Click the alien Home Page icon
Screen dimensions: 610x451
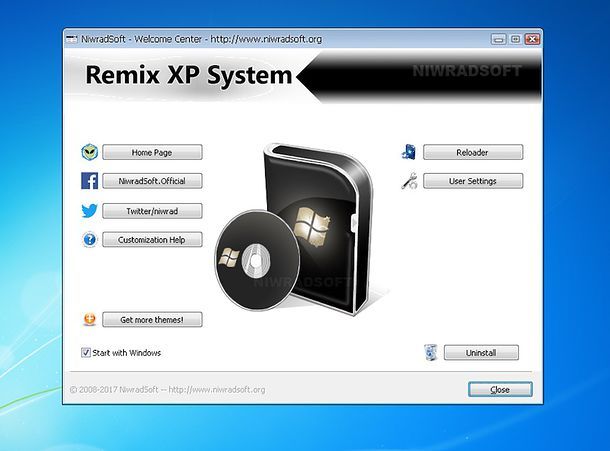coord(89,152)
